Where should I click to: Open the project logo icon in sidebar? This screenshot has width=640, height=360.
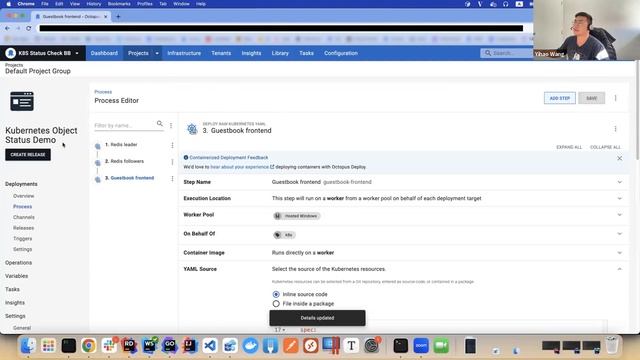coord(22,101)
